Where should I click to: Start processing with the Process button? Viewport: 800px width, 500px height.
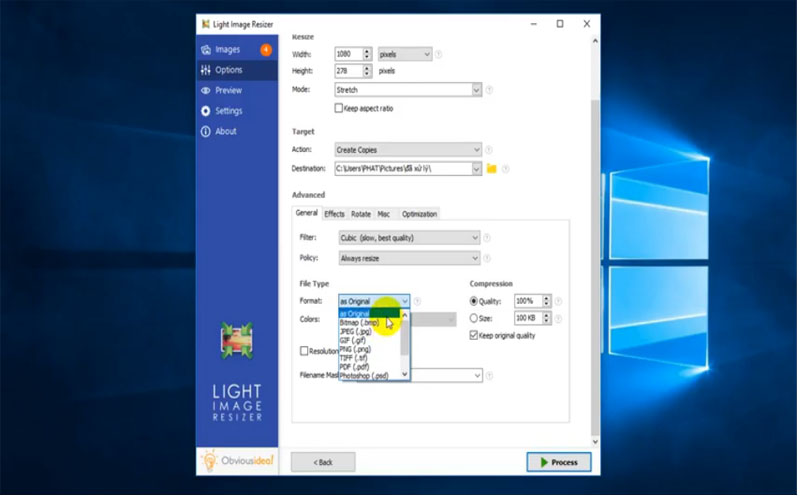(x=559, y=462)
